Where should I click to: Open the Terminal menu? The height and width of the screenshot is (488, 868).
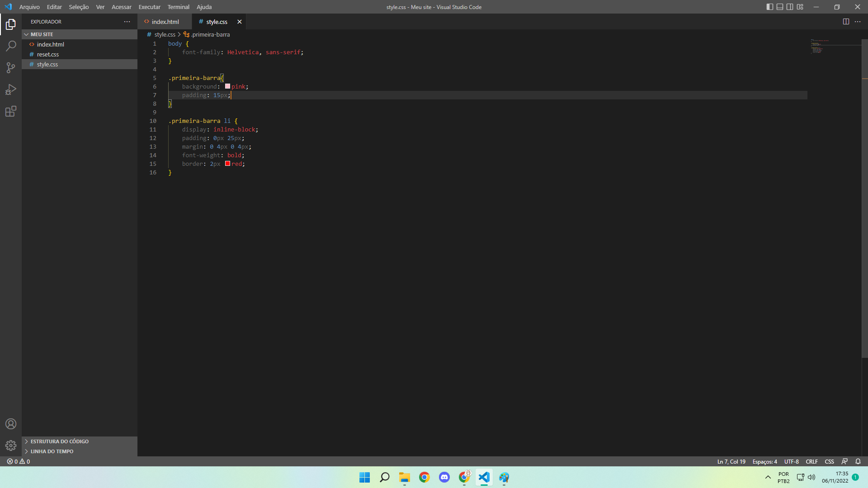pos(179,7)
